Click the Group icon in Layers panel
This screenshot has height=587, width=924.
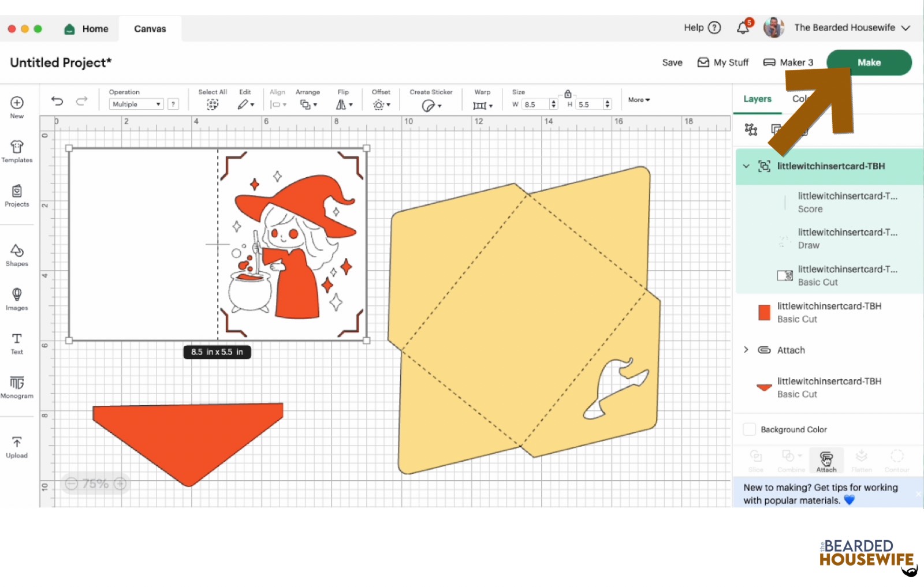coord(751,129)
